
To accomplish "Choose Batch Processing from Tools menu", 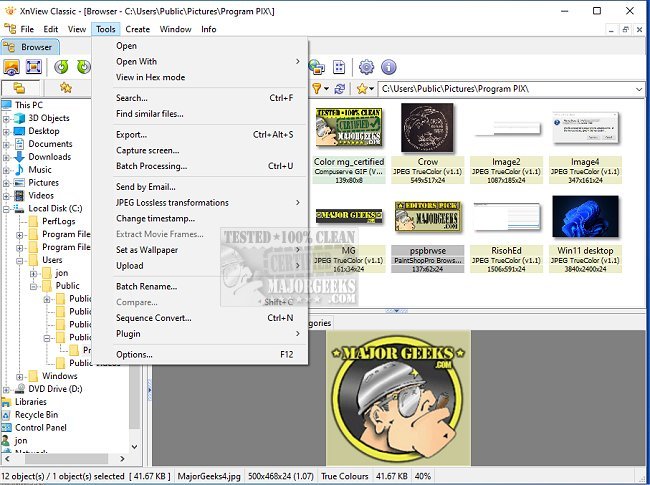I will pyautogui.click(x=151, y=166).
